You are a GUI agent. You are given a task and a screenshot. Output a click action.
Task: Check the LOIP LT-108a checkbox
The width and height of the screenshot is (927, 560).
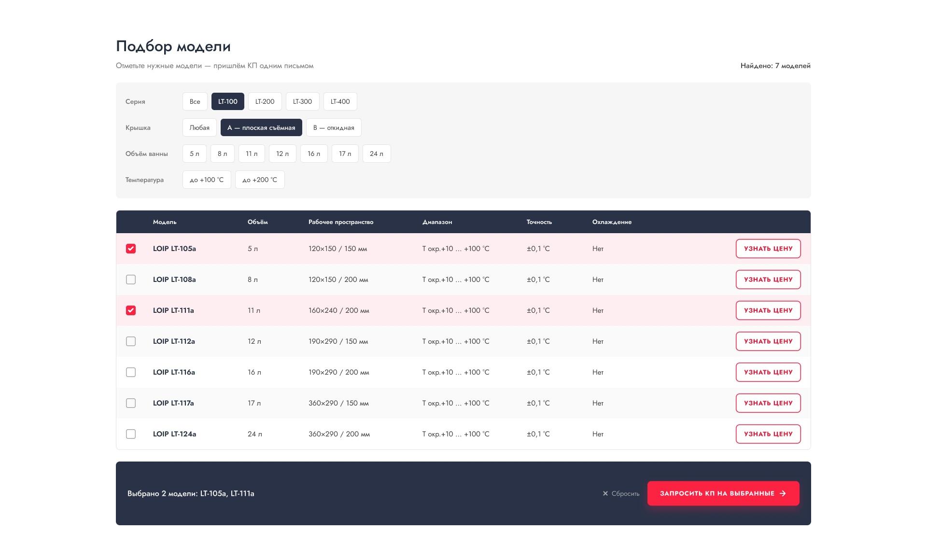click(x=131, y=280)
